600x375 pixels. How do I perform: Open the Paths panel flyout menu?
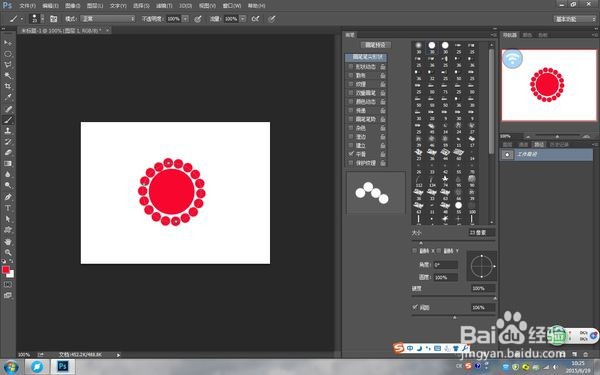595,144
